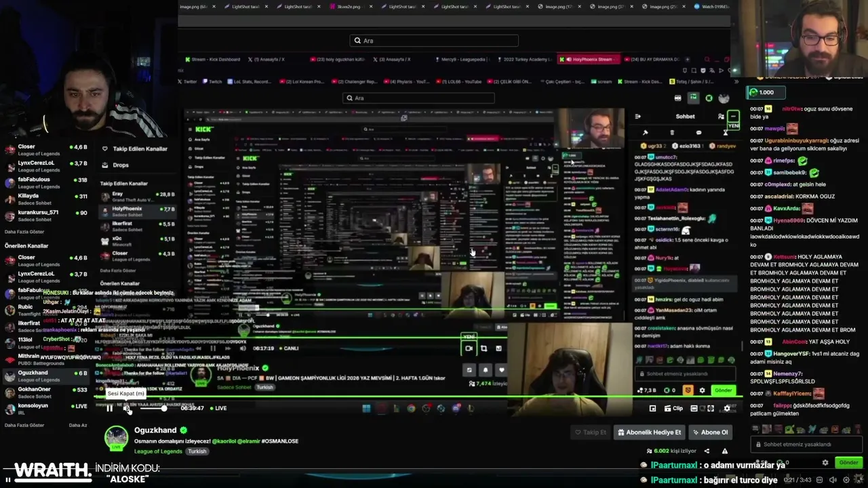The image size is (868, 488).
Task: Open konsoloyun channel in left sidebar
Action: pos(46,409)
